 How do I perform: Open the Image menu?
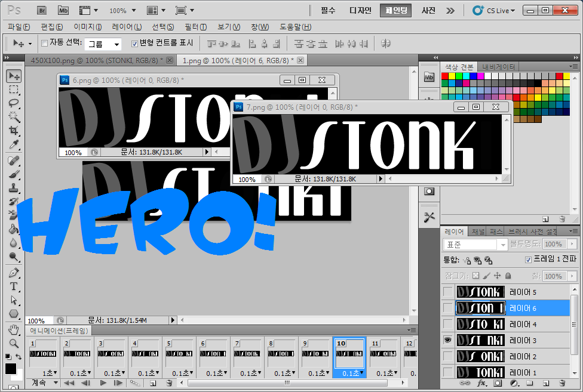(88, 27)
